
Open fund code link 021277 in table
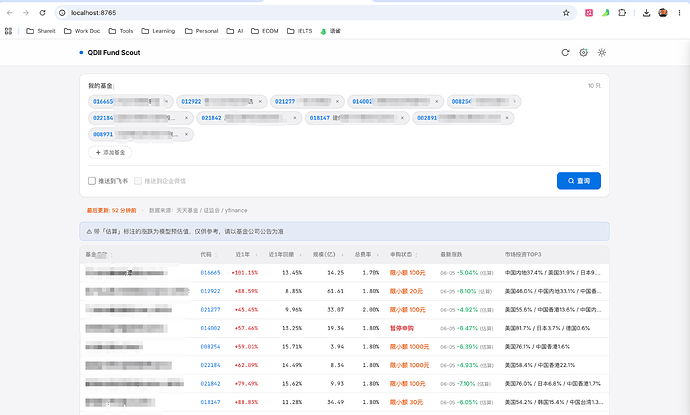pyautogui.click(x=210, y=310)
